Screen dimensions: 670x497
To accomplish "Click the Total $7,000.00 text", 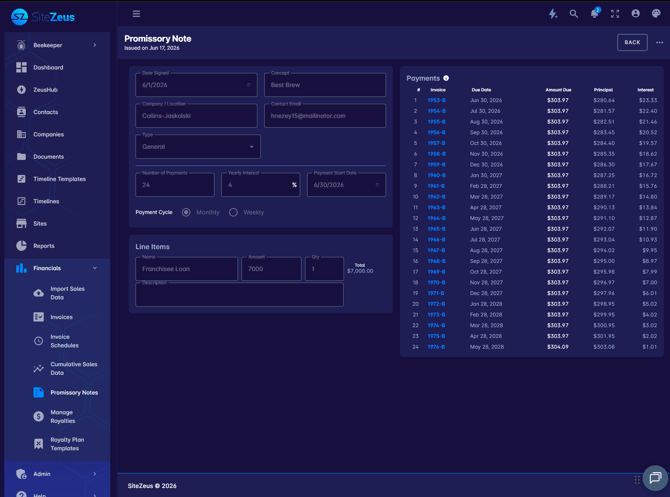I will click(x=360, y=268).
